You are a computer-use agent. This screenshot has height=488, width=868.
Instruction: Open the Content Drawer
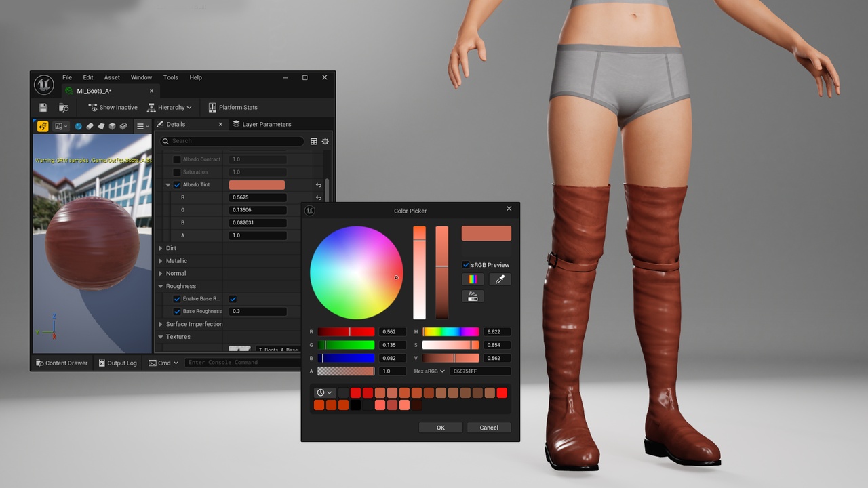pos(62,363)
